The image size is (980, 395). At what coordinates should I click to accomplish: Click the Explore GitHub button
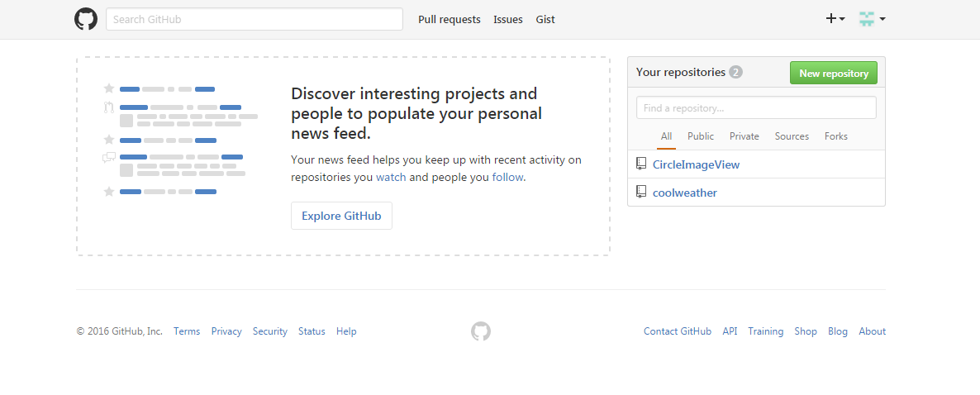point(341,216)
